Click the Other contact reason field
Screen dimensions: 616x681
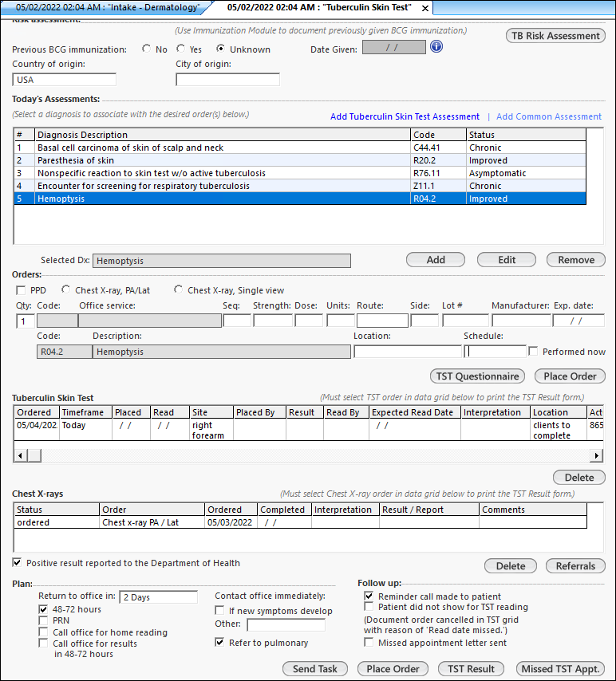(x=286, y=625)
